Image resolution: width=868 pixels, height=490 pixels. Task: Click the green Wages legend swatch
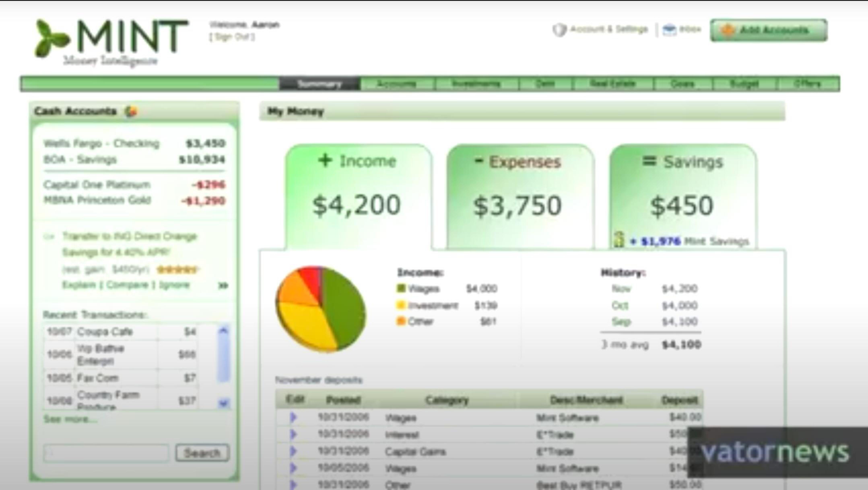(401, 288)
